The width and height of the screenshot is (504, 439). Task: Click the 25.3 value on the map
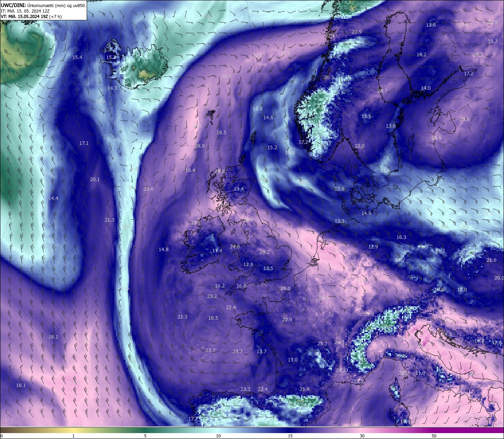click(322, 344)
